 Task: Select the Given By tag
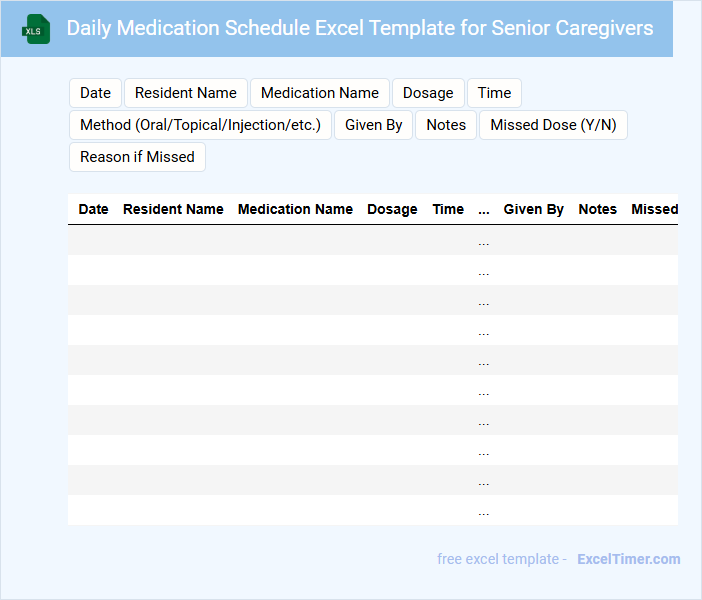pyautogui.click(x=373, y=125)
